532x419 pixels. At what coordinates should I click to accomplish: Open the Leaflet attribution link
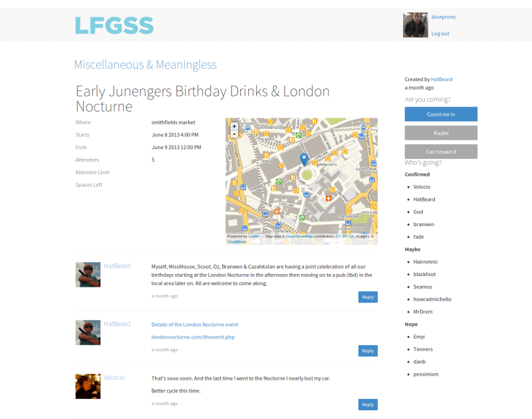click(x=254, y=236)
